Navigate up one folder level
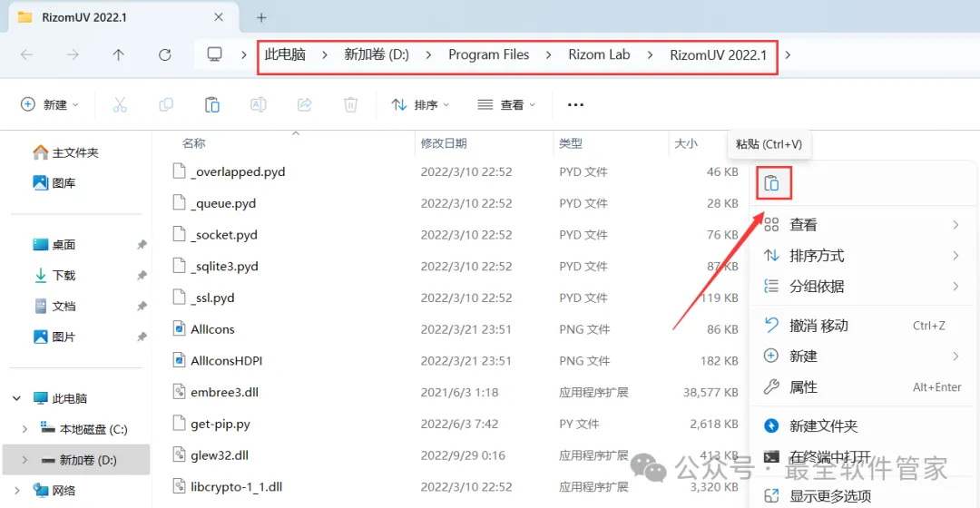Image resolution: width=980 pixels, height=508 pixels. [118, 55]
